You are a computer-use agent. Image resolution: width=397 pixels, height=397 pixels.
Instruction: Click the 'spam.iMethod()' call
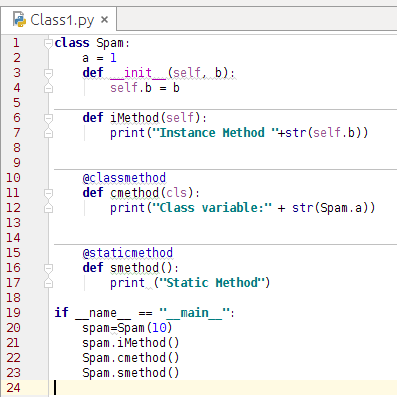[x=131, y=343]
